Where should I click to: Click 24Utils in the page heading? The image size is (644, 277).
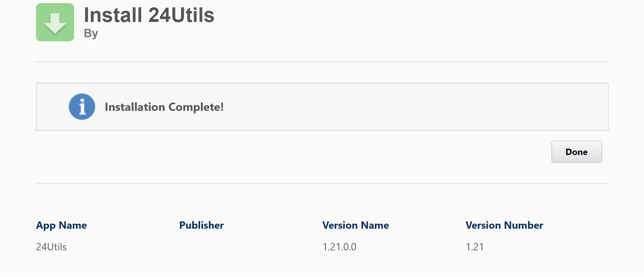(181, 15)
